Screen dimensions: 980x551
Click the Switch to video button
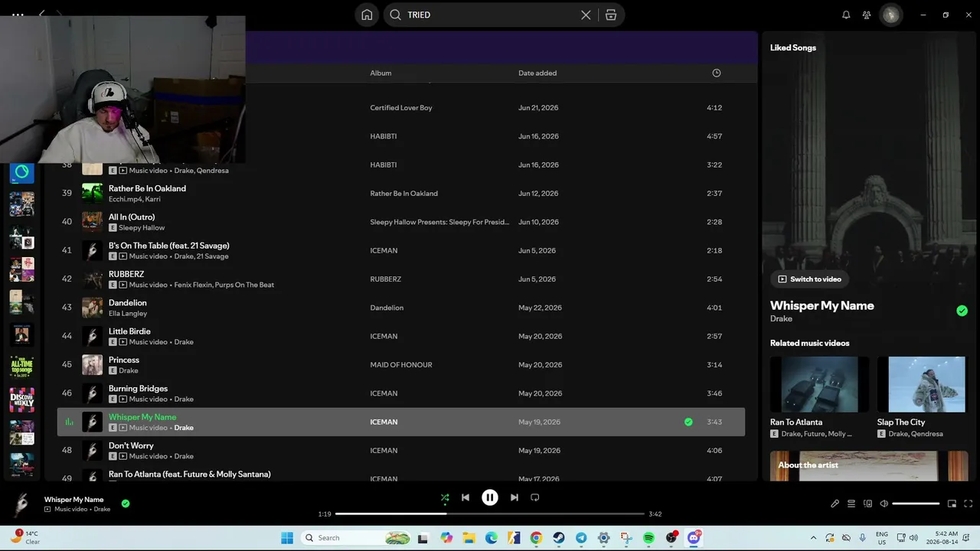tap(810, 279)
